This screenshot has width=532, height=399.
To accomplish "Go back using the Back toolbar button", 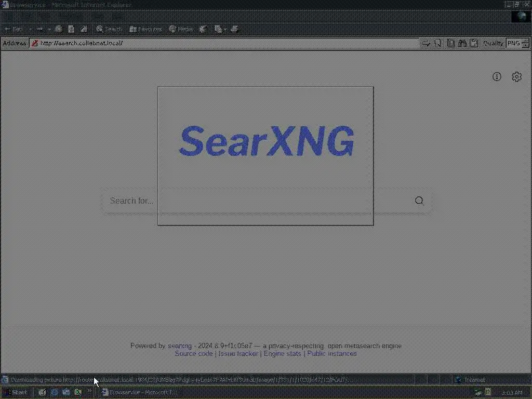I will coord(14,29).
